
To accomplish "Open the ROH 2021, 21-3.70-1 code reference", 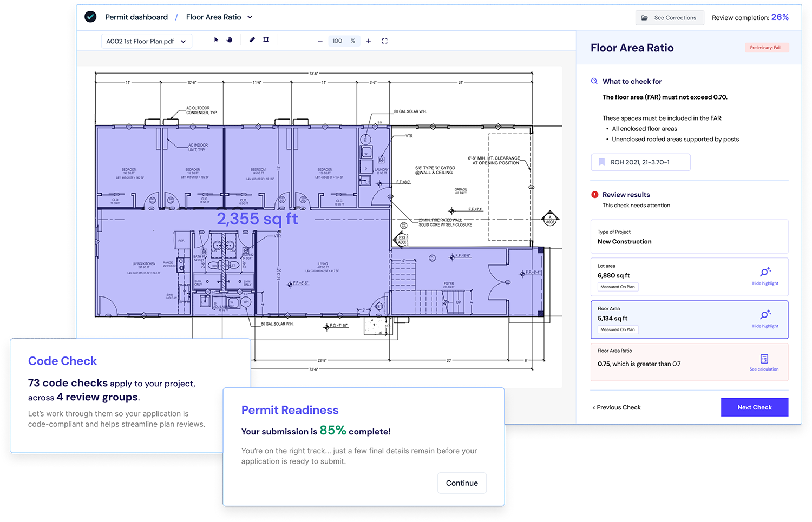I will (x=640, y=162).
